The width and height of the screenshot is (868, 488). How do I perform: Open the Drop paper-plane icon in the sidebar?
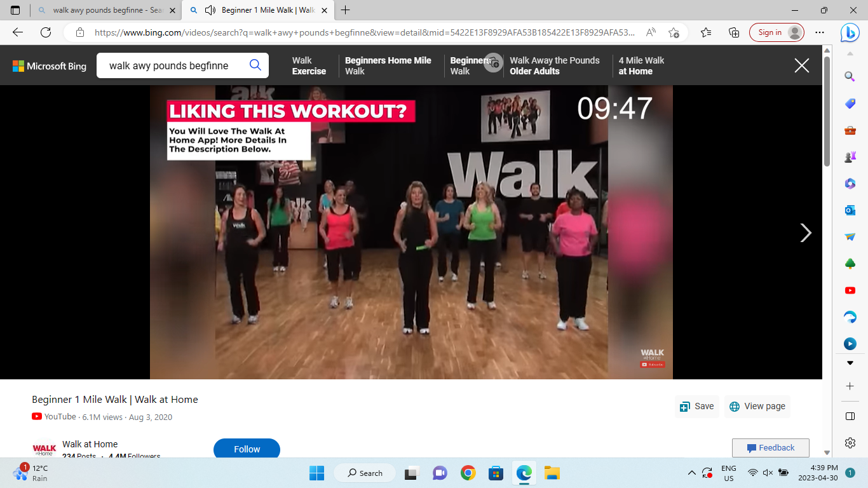click(x=850, y=237)
